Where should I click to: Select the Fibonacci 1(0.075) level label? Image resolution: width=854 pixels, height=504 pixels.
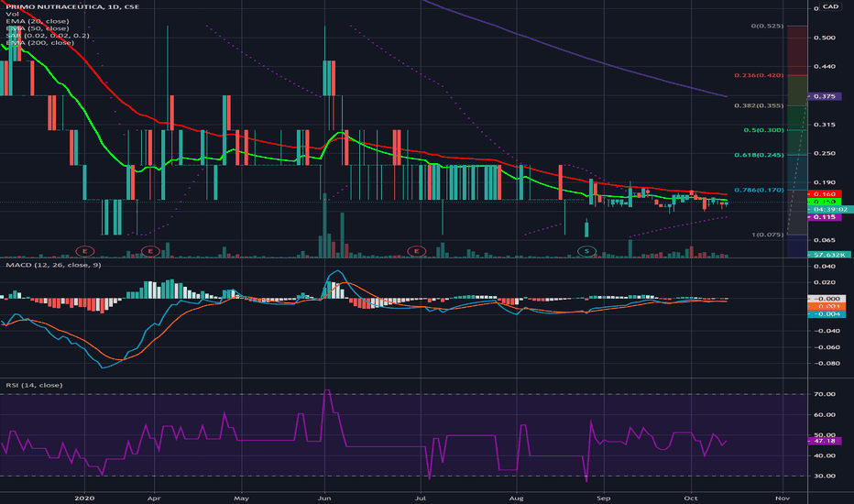click(767, 235)
